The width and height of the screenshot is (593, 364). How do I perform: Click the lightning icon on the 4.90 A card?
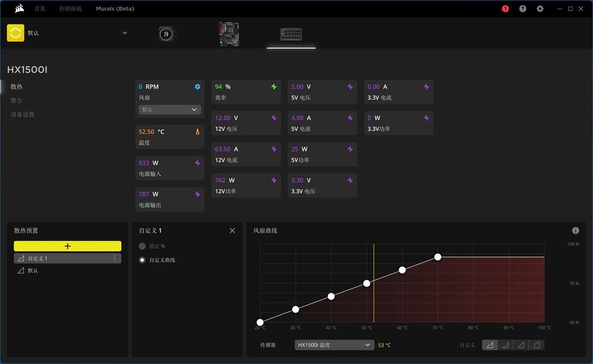click(350, 118)
